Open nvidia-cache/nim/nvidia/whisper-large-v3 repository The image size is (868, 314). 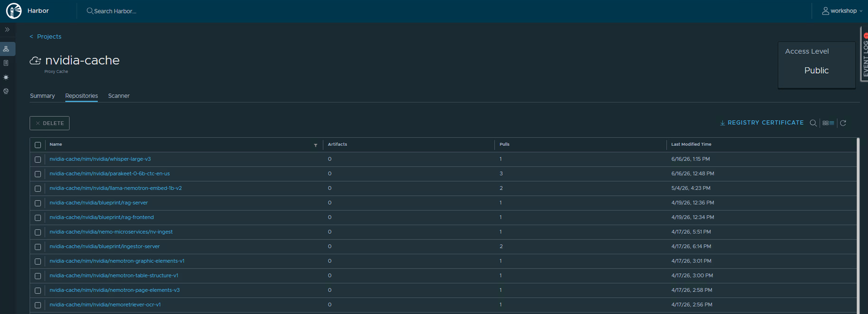pos(100,159)
